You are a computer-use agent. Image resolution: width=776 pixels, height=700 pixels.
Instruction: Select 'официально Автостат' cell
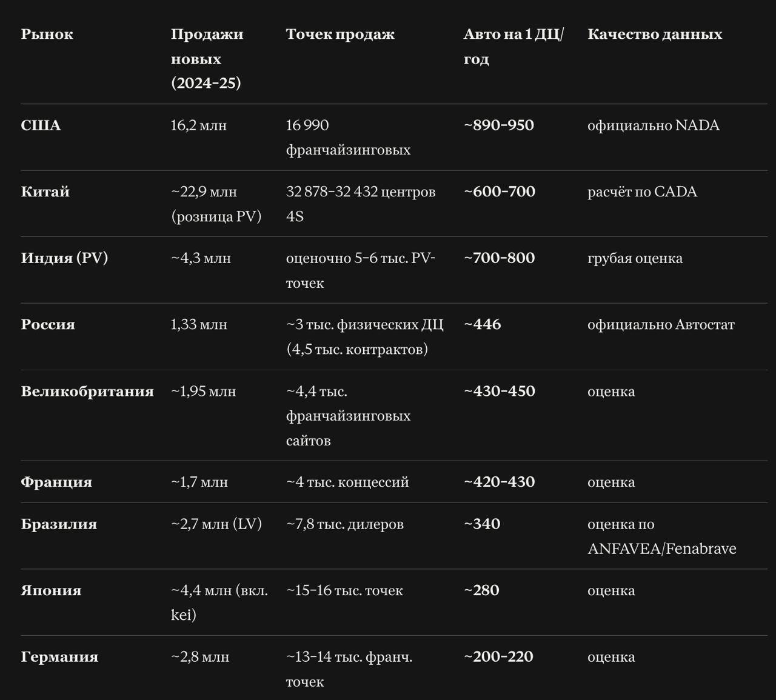[x=661, y=325]
